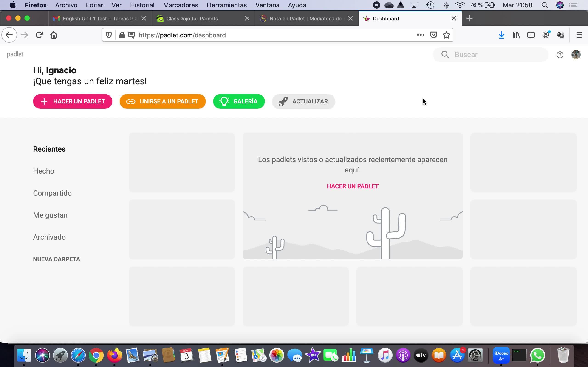This screenshot has height=367, width=588.
Task: Click NUEVA CARPETA in the sidebar
Action: click(x=56, y=259)
